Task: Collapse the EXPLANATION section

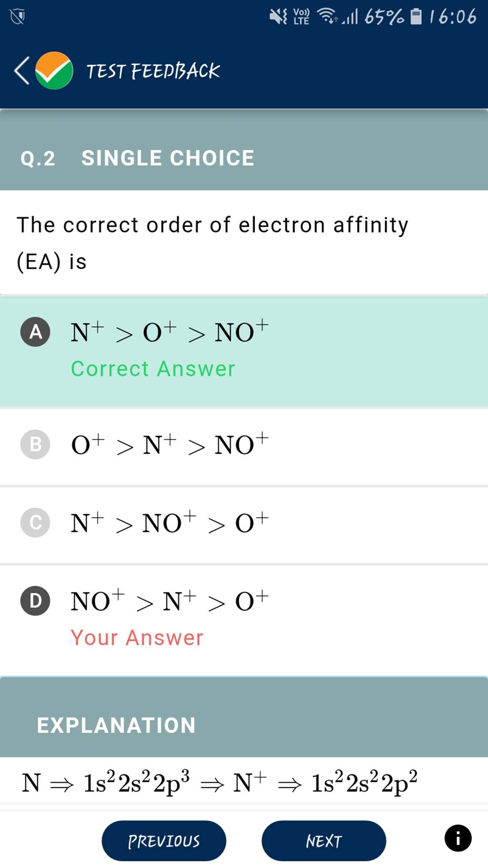Action: pos(116,725)
